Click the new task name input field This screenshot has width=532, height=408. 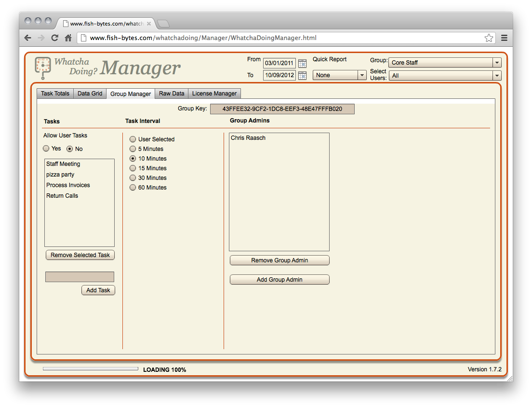click(80, 277)
